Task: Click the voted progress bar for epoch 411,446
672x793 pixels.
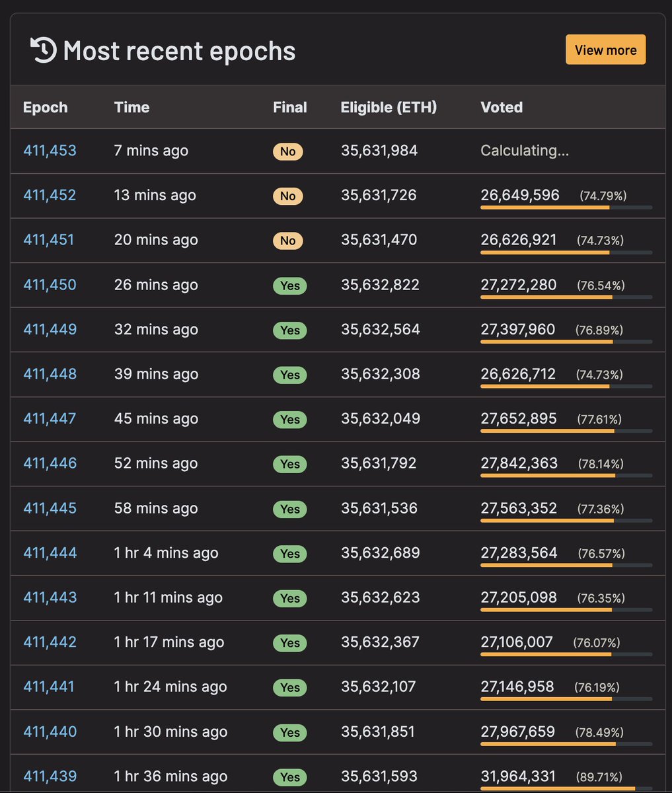Action: point(566,476)
